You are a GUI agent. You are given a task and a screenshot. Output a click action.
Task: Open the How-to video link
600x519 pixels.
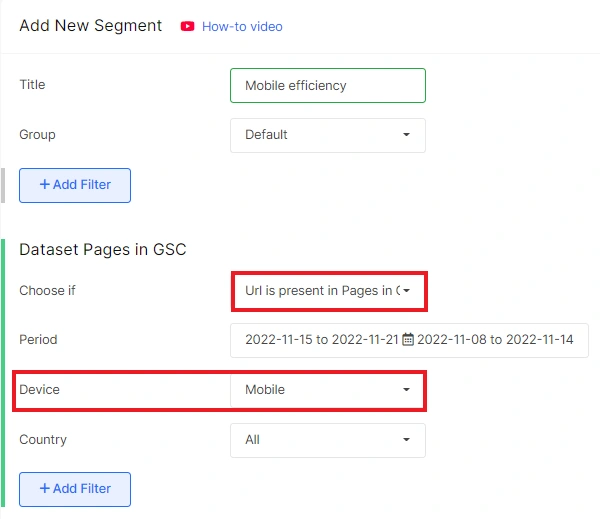click(242, 26)
